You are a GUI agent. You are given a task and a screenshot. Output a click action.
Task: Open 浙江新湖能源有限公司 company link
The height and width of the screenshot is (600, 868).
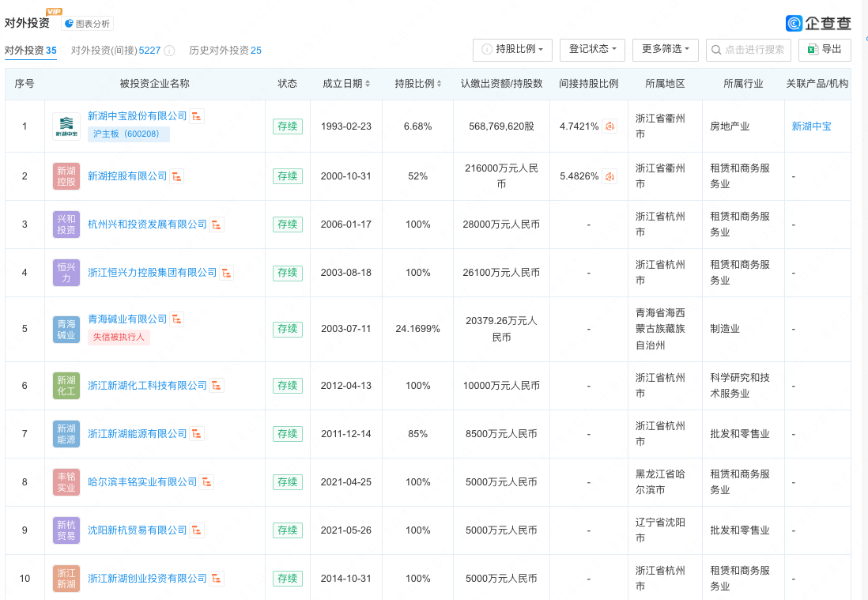click(x=138, y=433)
